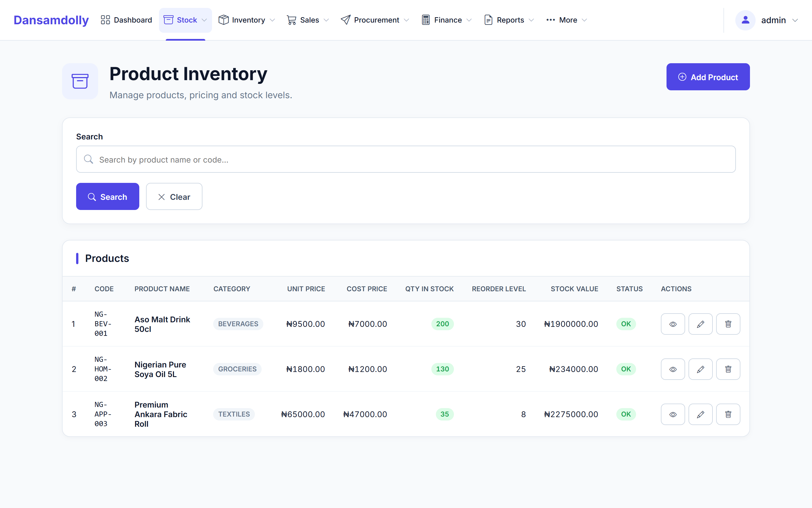This screenshot has width=812, height=508.
Task: Delete Nigerian Pure Soya Oil 5L
Action: pyautogui.click(x=728, y=369)
